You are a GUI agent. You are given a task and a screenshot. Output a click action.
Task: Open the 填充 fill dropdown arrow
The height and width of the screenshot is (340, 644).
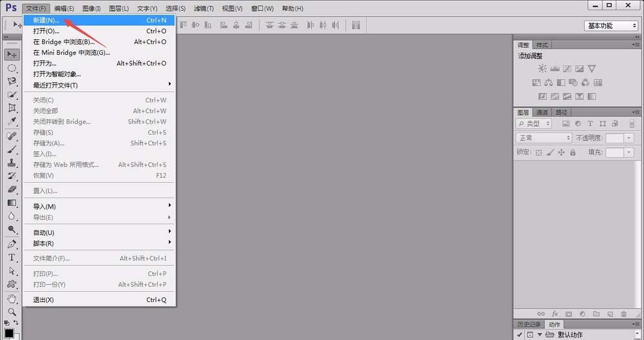click(x=629, y=153)
